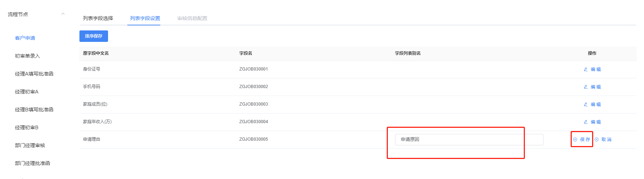Open 部门经理审核 node
Screen dimensions: 644x179
[x=30, y=145]
